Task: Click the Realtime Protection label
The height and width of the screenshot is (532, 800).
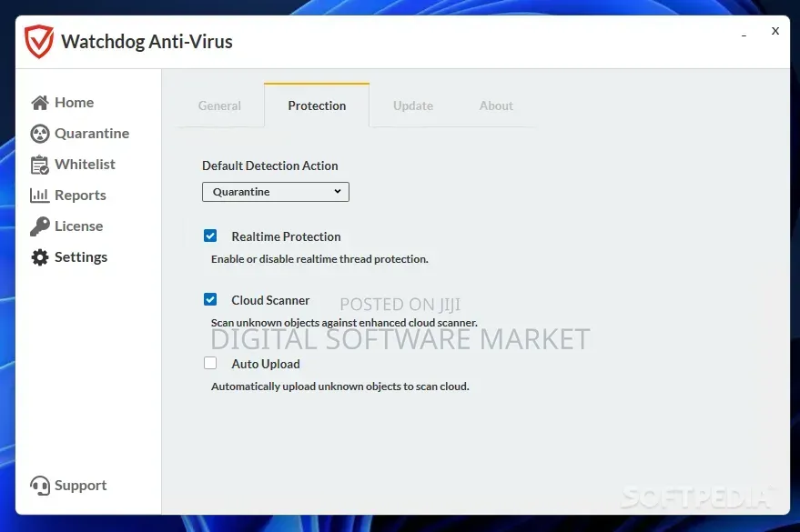Action: click(x=286, y=236)
